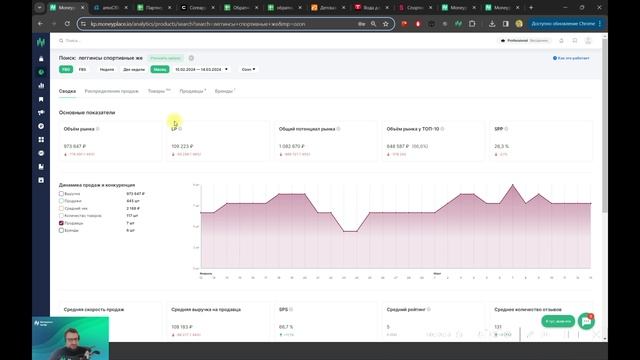Switch to the Продавцы tab
Image resolution: width=640 pixels, height=360 pixels.
[193, 91]
